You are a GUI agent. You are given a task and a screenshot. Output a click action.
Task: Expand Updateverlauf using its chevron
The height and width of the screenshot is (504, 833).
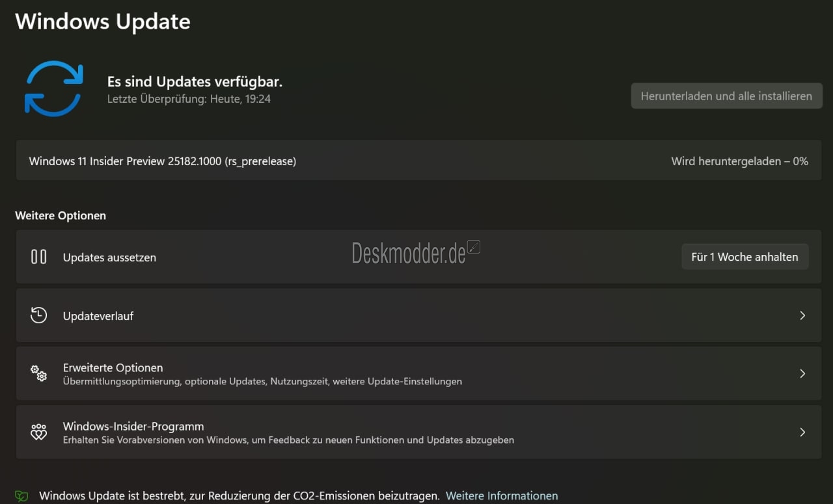tap(802, 315)
